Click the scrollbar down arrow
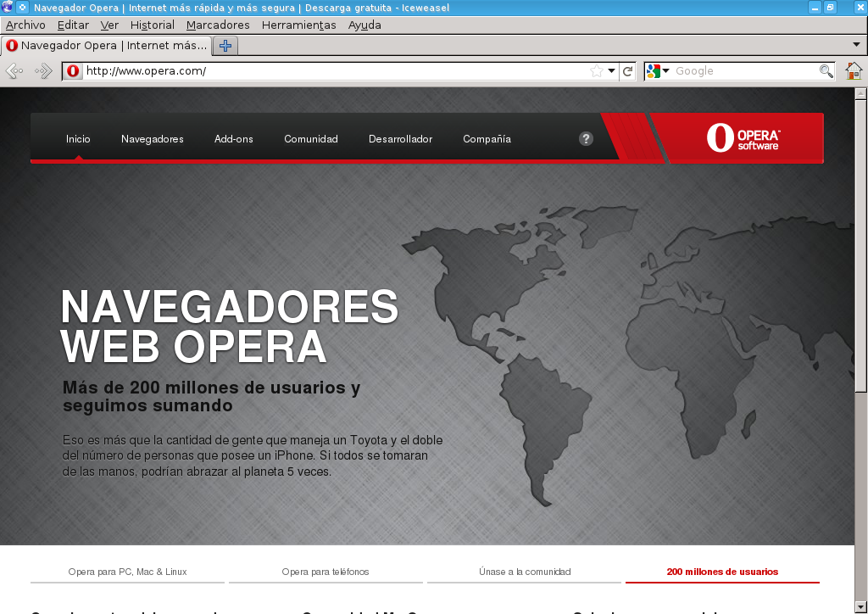Viewport: 868px width, 614px height. pos(861,606)
